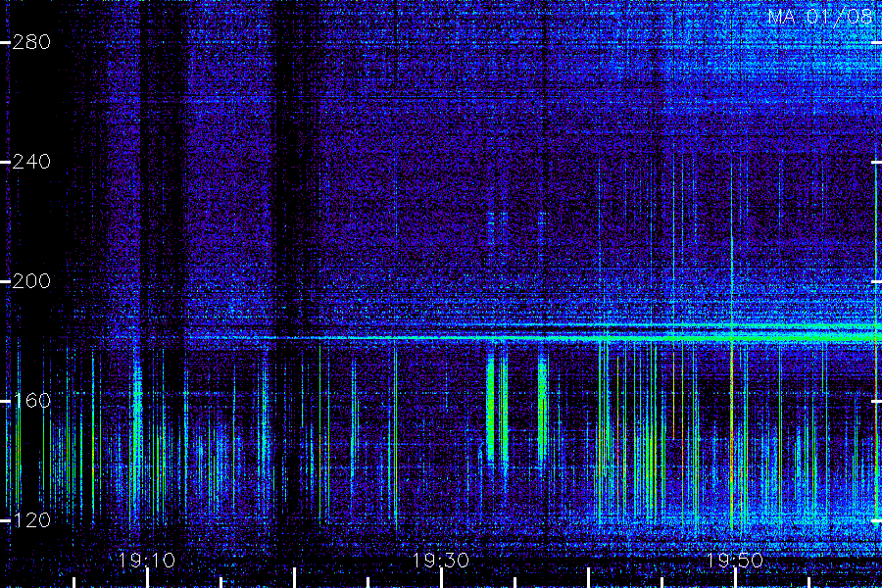Select the MA 01/08 date stamp
The width and height of the screenshot is (882, 588).
pos(820,17)
